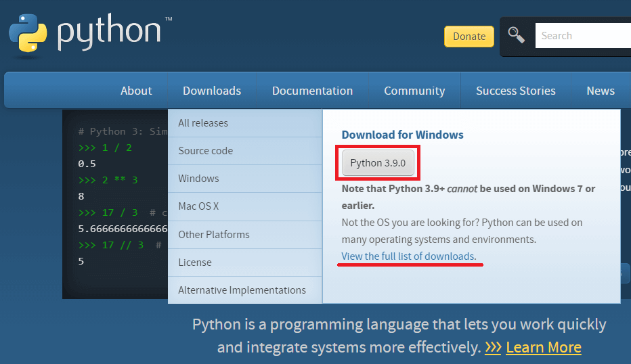Click the triple-arrow icon before Learn More
Screen dimensions: 631x364
[x=493, y=348]
